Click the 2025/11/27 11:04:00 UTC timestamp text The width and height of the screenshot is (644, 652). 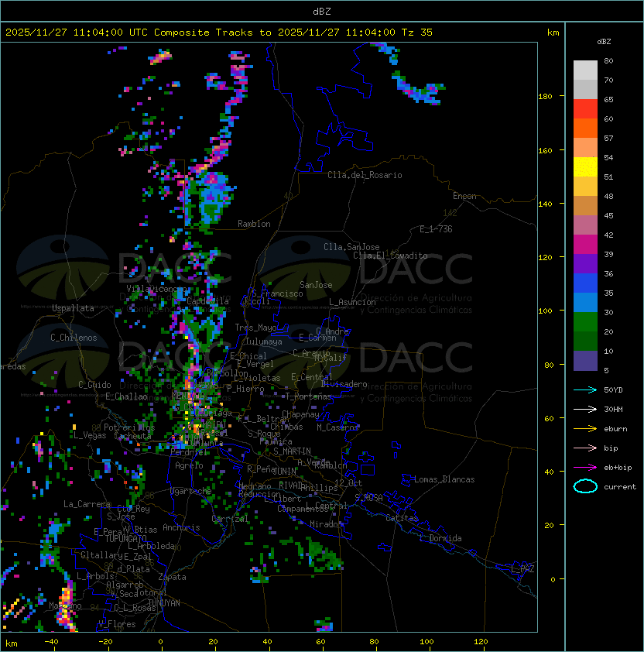tap(76, 33)
